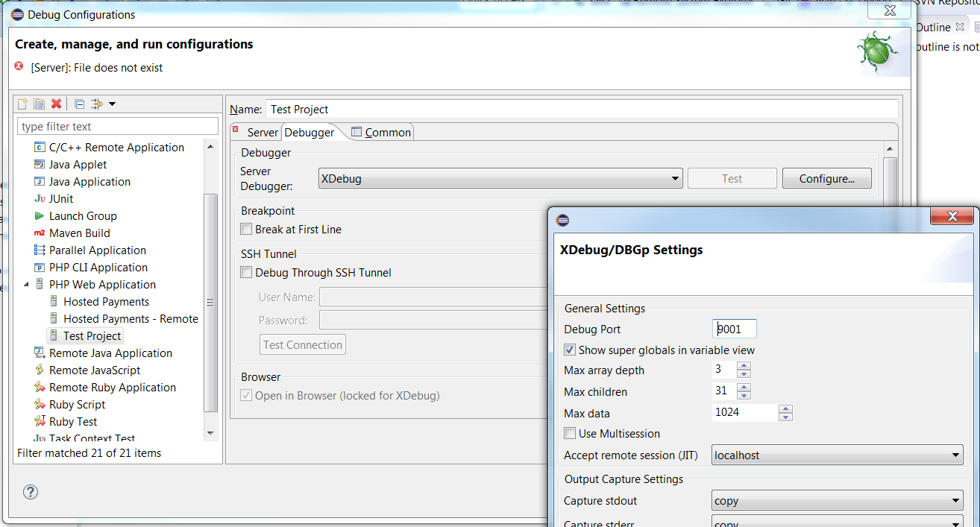
Task: Click the New launch configuration icon
Action: 22,104
